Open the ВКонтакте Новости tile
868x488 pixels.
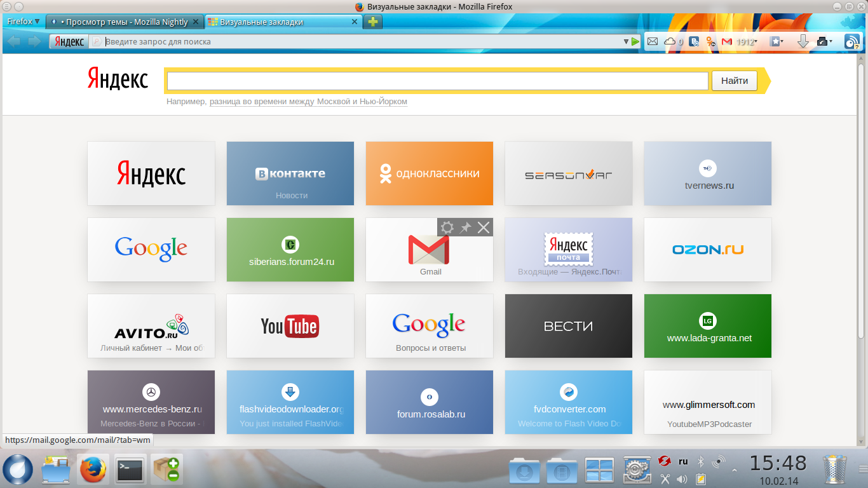[290, 173]
